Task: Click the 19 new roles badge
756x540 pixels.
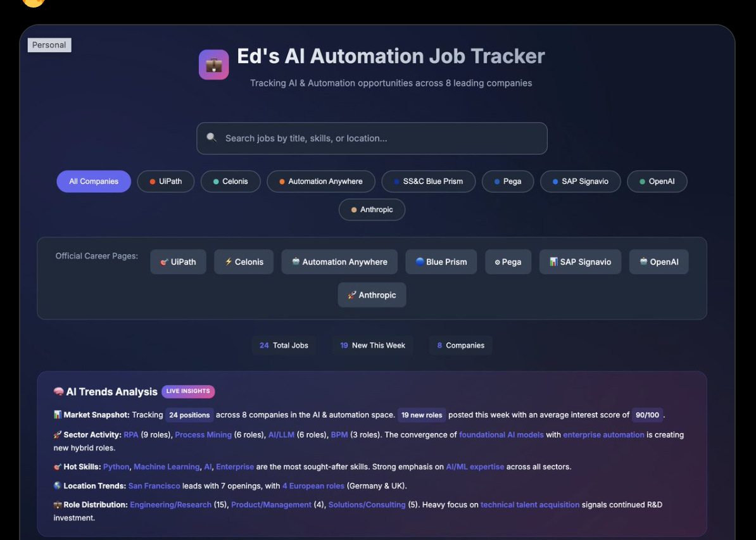Action: click(422, 415)
